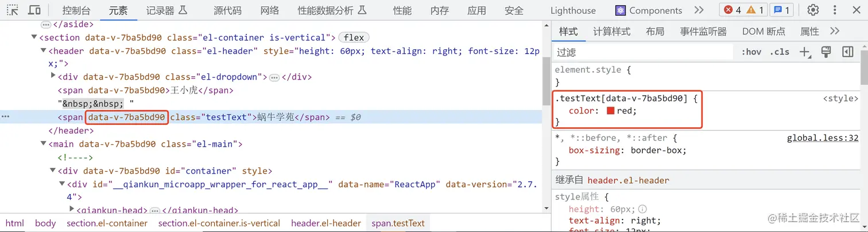This screenshot has width=868, height=232.
Task: Select section.el-container breadcrumb item
Action: pos(107,223)
